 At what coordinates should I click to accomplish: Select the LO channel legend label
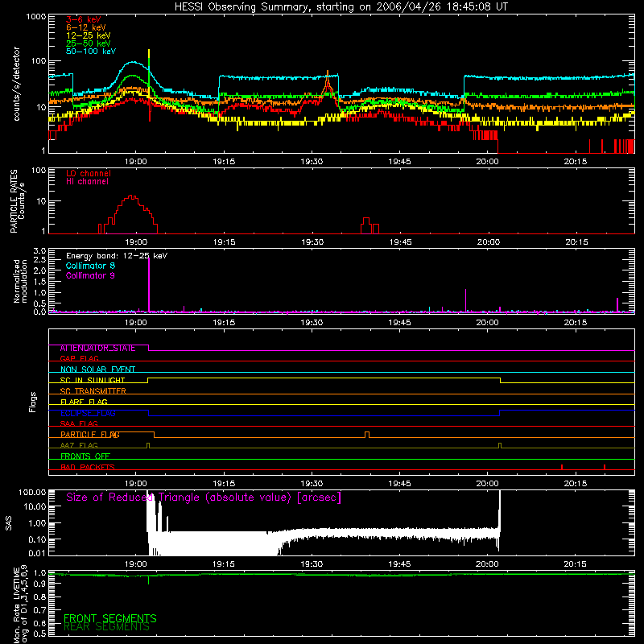89,173
